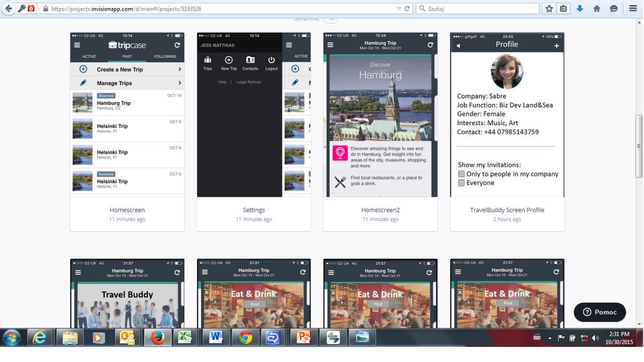Switch to Excel on the taskbar

point(186,337)
